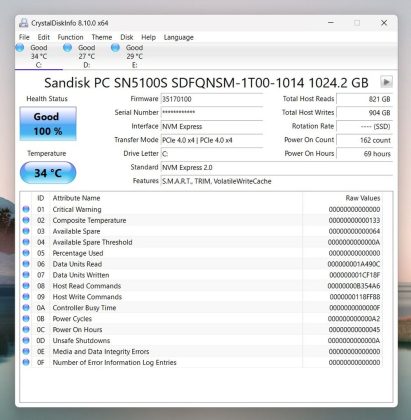Click status orb in Error Information Log Entries row
411x420 pixels.
click(x=26, y=362)
